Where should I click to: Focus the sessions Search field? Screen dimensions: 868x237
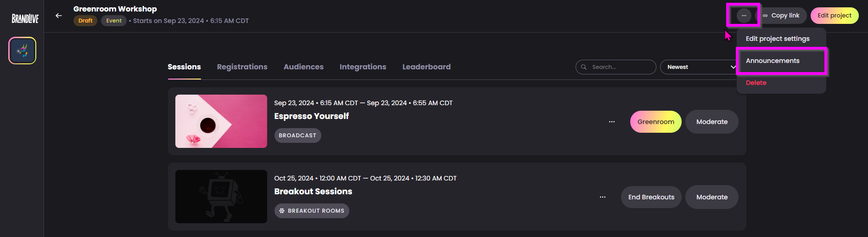616,67
